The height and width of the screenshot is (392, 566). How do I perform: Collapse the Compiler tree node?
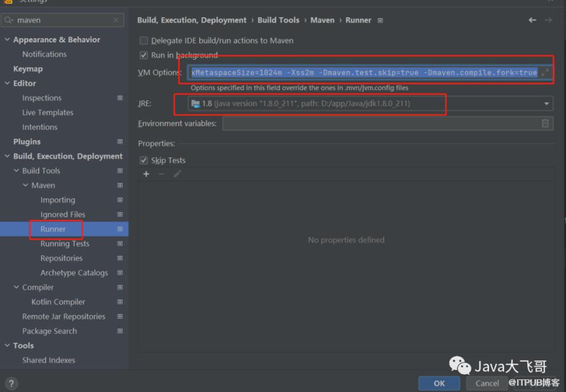tap(17, 287)
